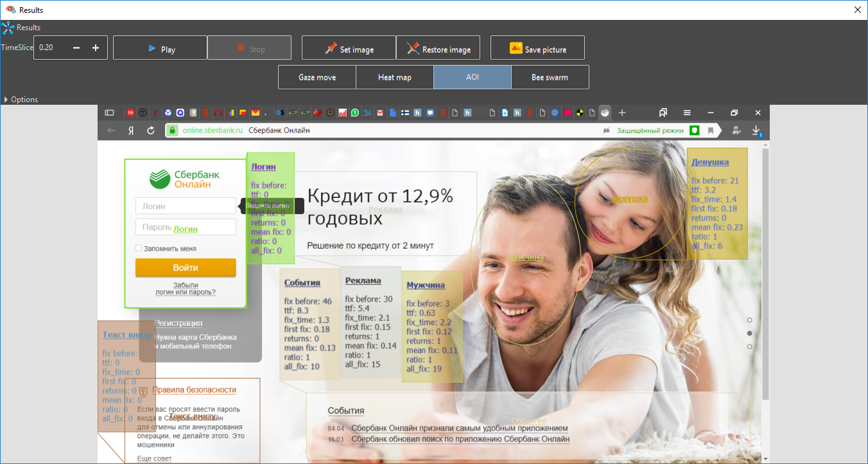Screen dimensions: 868x464
Task: Open the 'логин или пароль?' link
Action: click(186, 292)
